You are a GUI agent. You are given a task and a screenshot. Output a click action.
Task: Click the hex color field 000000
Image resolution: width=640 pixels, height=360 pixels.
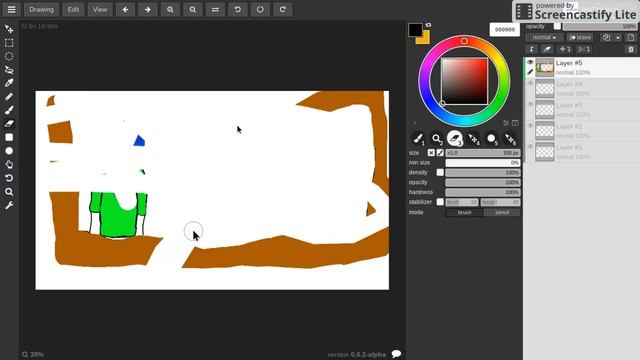click(x=504, y=29)
